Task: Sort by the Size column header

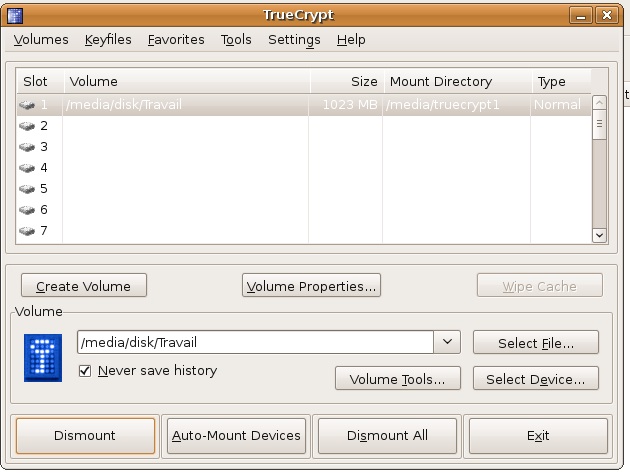Action: [346, 82]
